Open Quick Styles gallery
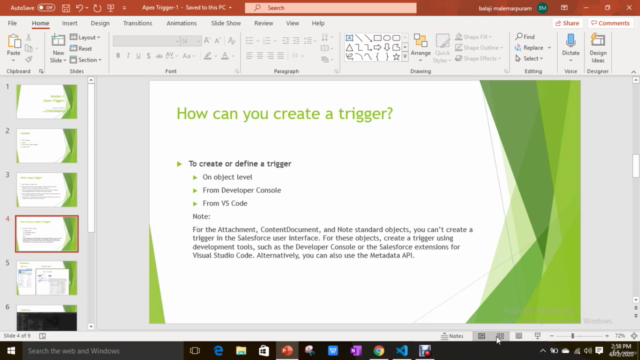 tap(442, 49)
